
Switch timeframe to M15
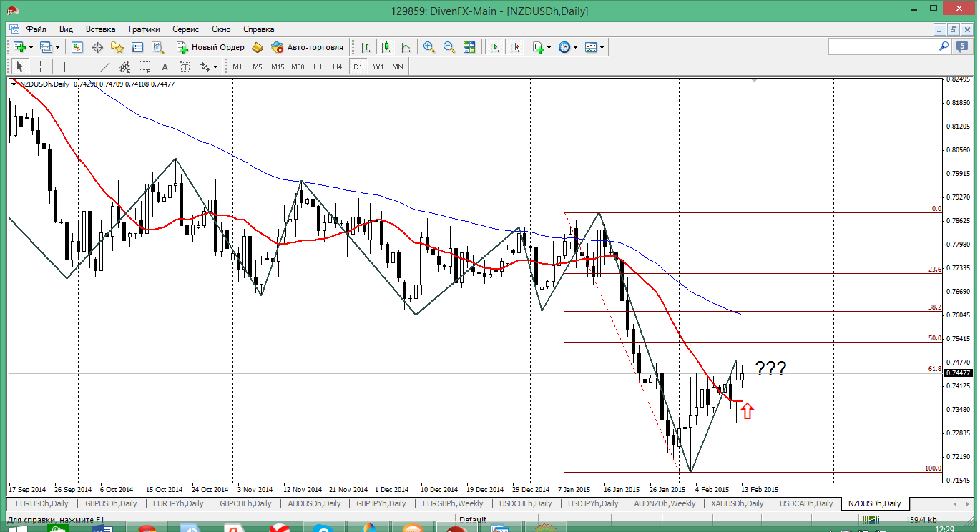278,66
